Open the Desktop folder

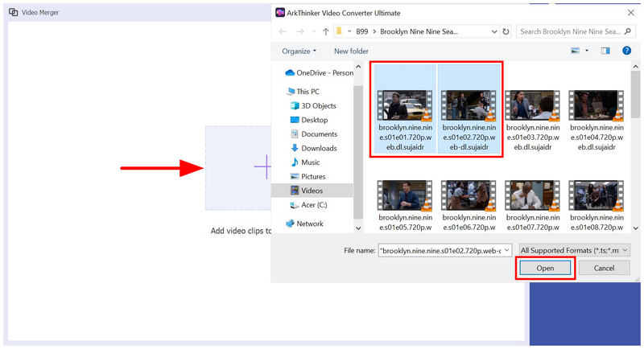[309, 120]
